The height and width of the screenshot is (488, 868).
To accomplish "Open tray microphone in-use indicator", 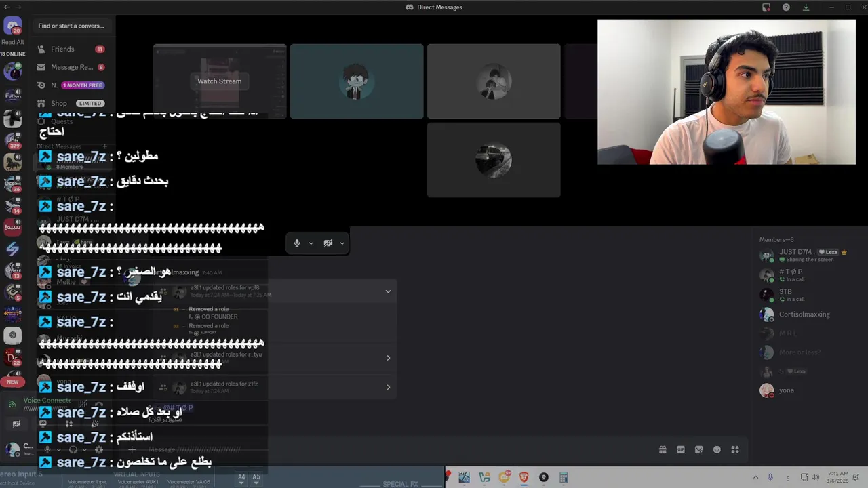I will (x=770, y=477).
